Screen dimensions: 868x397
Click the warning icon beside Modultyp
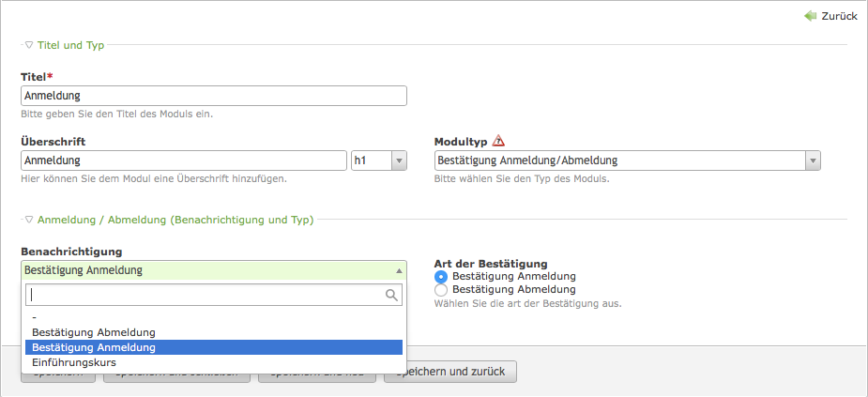pyautogui.click(x=498, y=141)
